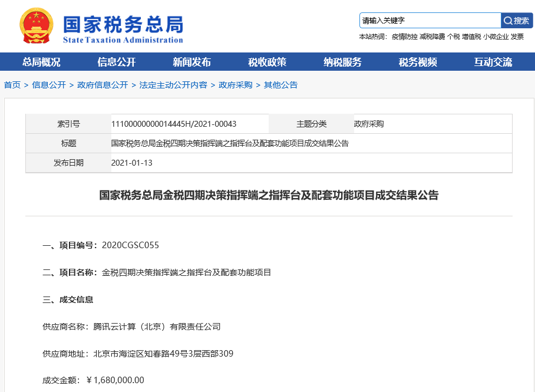Click the 标题 table label
The height and width of the screenshot is (392, 535).
[68, 143]
